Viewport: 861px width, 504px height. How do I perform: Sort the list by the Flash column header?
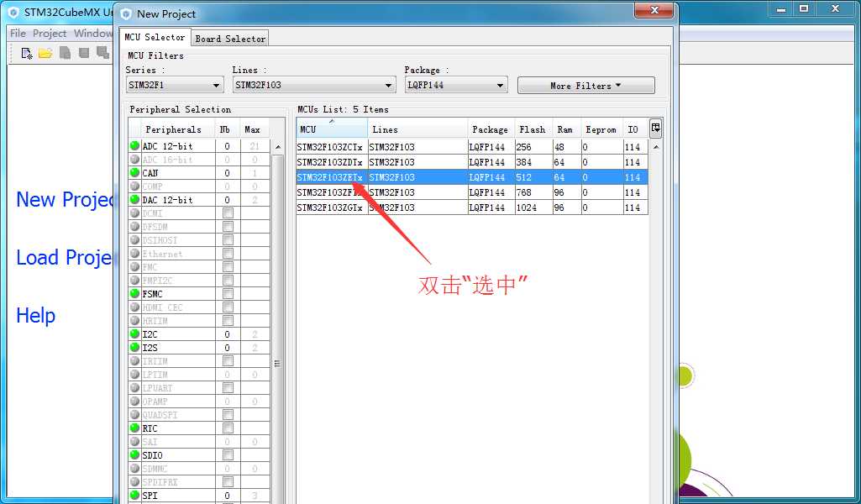click(x=533, y=129)
